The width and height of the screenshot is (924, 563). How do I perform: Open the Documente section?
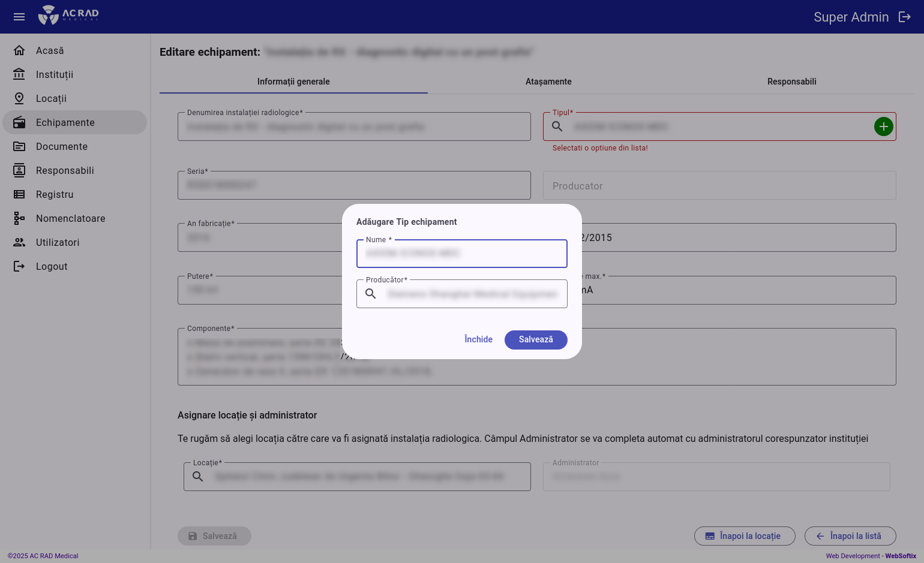pos(61,146)
